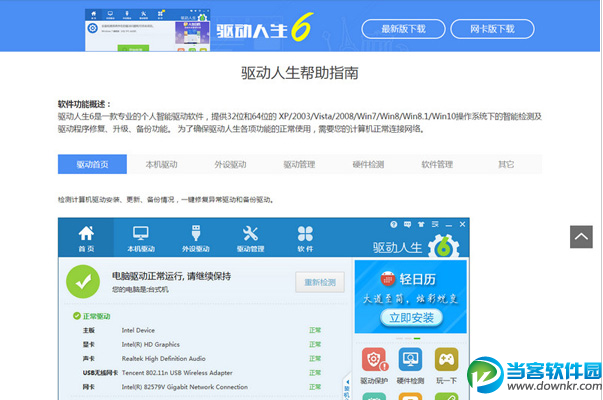Click the green checkmark status icon
Viewport: 603px width, 400px height.
(x=83, y=282)
